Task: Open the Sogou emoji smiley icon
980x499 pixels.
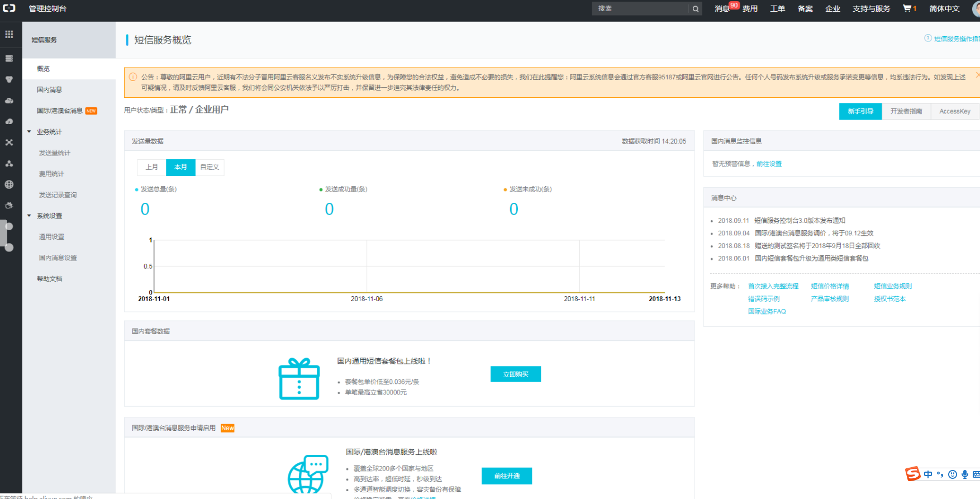Action: [953, 474]
